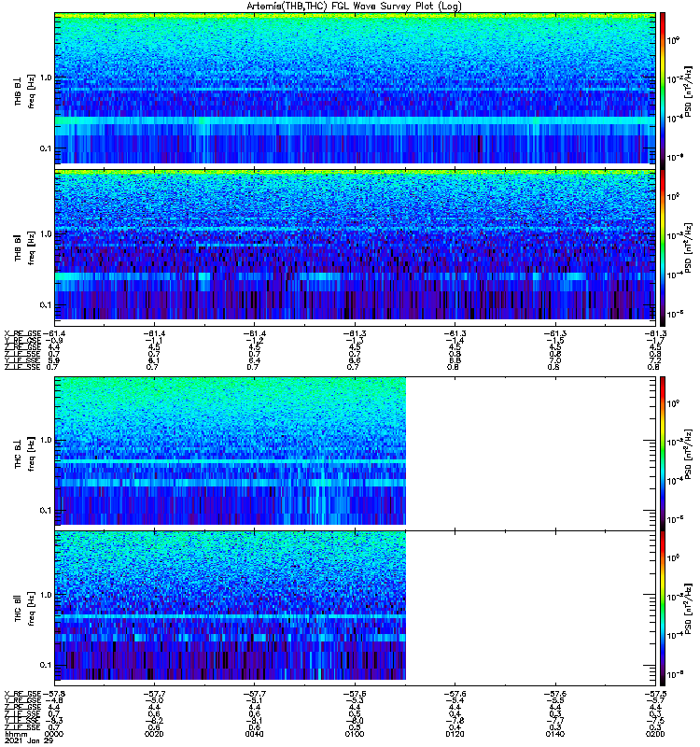This screenshot has height=747, width=700.
Task: Click the time label 0140
Action: tap(554, 734)
